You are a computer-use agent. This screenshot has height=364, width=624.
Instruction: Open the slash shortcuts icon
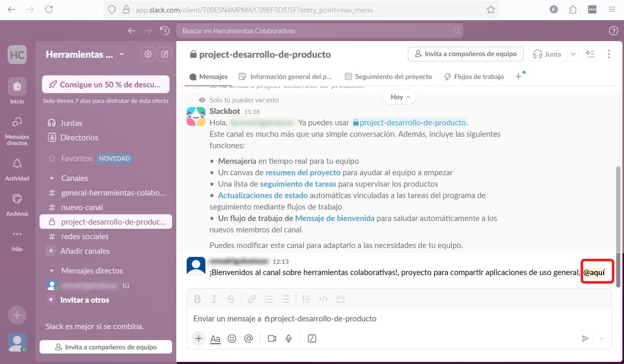[x=312, y=339]
